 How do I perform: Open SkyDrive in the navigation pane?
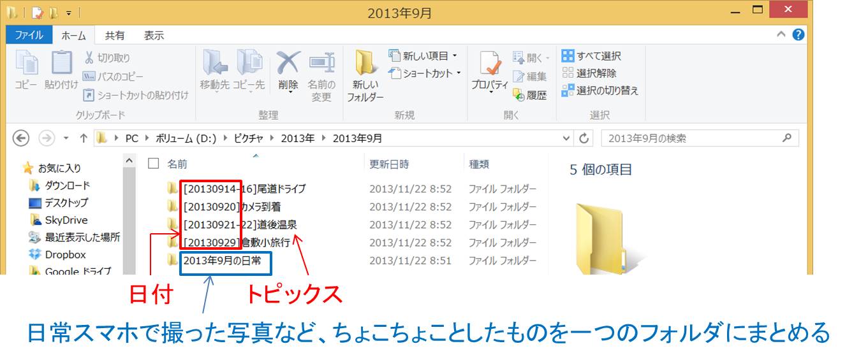point(58,220)
